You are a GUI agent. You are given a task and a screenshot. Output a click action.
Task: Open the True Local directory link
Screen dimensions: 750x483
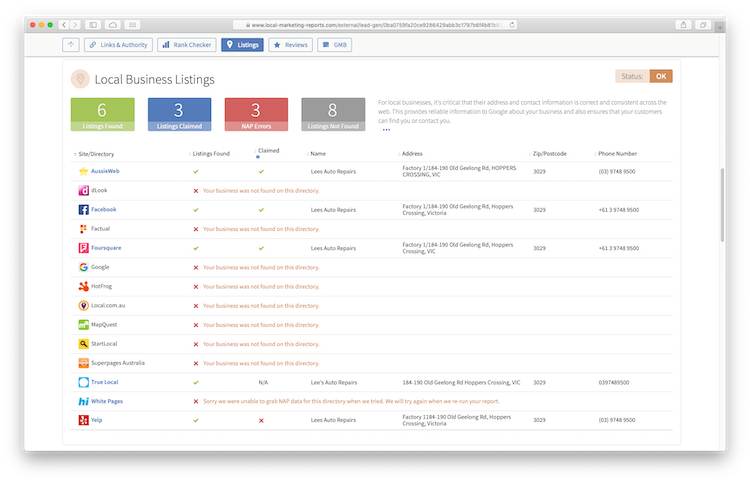(104, 382)
